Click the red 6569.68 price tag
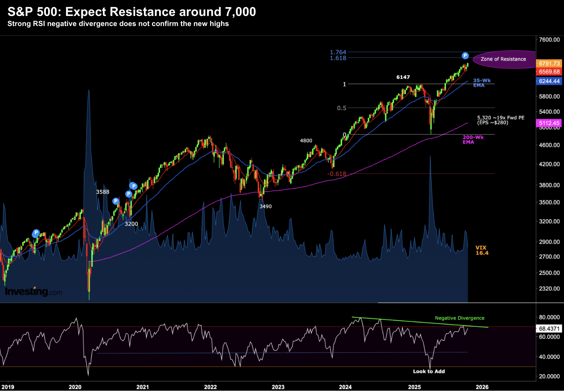This screenshot has width=564, height=392. 549,72
